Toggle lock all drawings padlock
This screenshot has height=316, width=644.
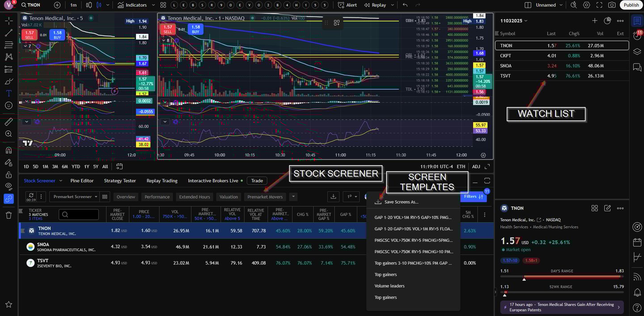[x=8, y=175]
